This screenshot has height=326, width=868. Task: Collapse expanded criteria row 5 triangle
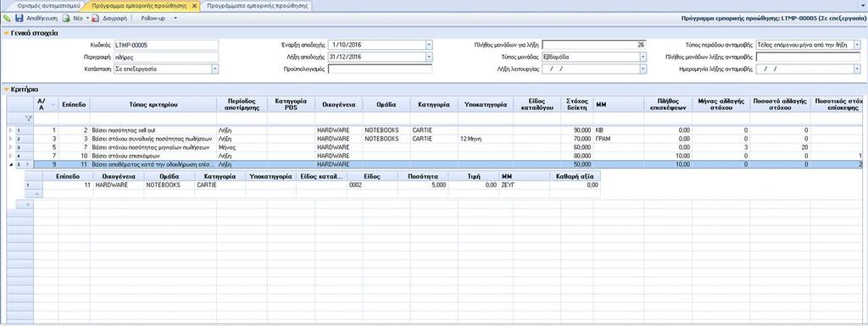[x=10, y=164]
